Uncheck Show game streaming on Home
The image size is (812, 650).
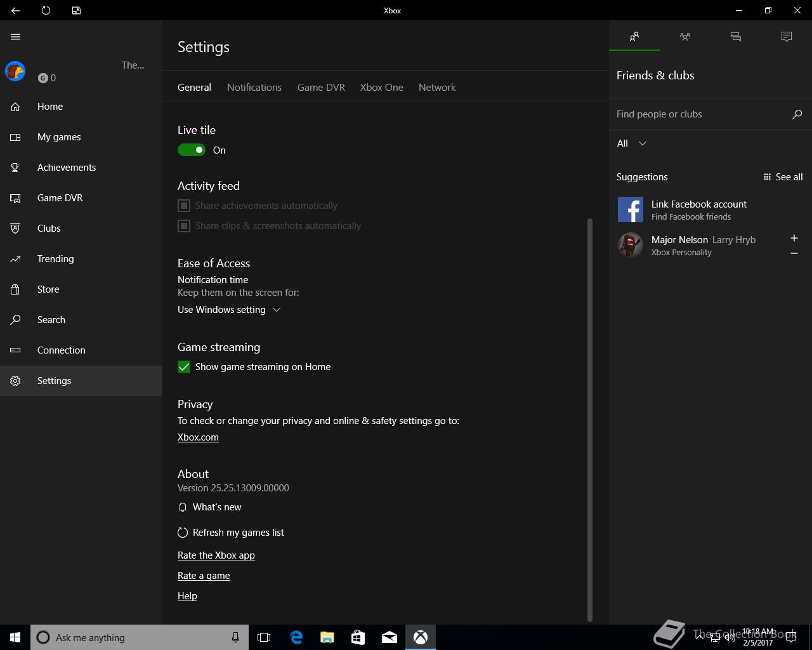point(184,367)
